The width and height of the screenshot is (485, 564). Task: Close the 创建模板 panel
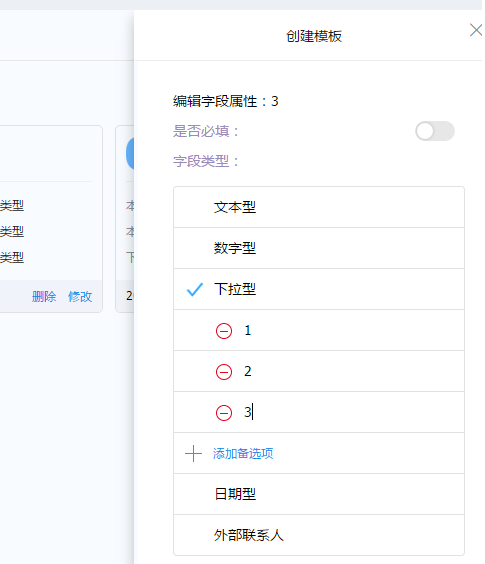pyautogui.click(x=476, y=30)
